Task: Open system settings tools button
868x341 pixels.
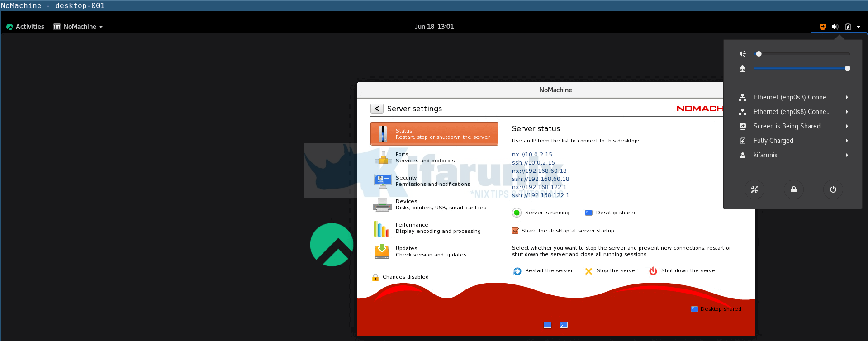Action: 754,189
